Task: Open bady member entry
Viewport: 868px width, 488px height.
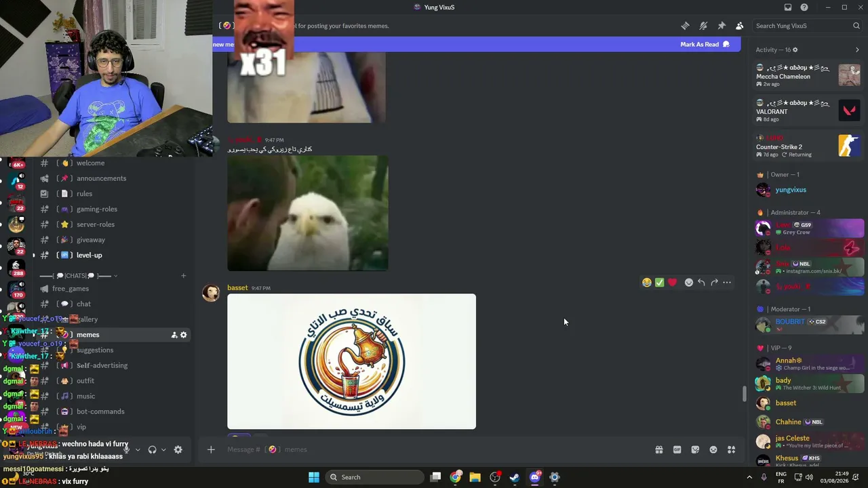Action: pyautogui.click(x=810, y=384)
